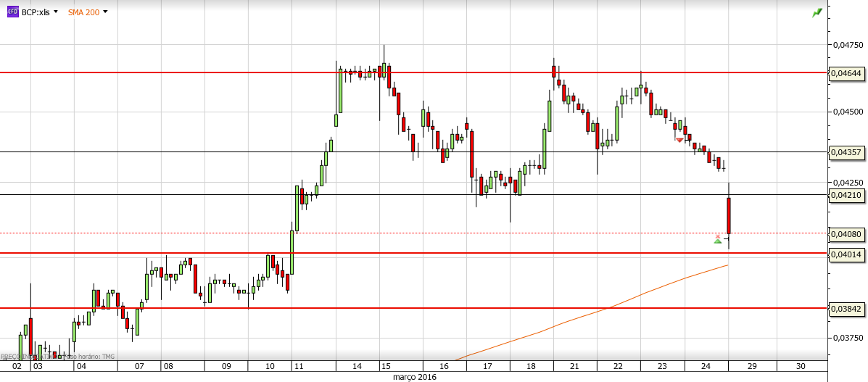Click the date label 21 on time axis
The width and height of the screenshot is (868, 382).
[574, 366]
